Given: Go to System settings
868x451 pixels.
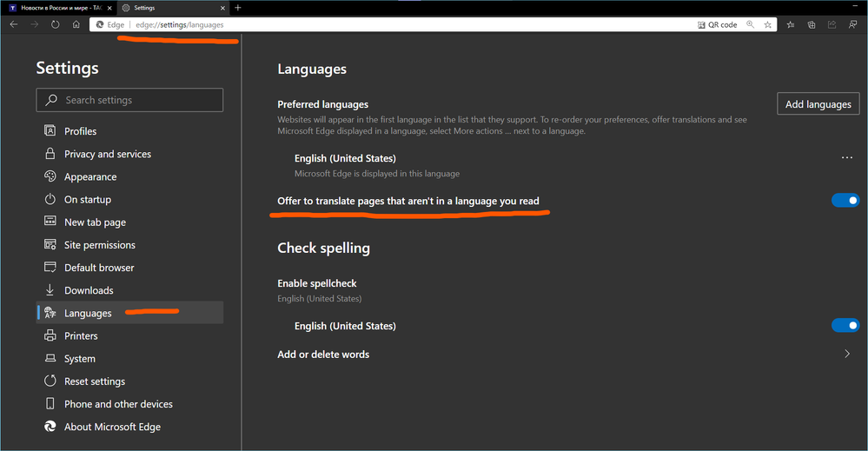Looking at the screenshot, I should (x=129, y=359).
